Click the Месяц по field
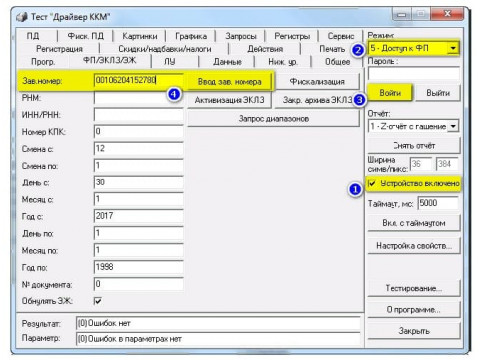This screenshot has height=360, width=480. click(x=139, y=250)
